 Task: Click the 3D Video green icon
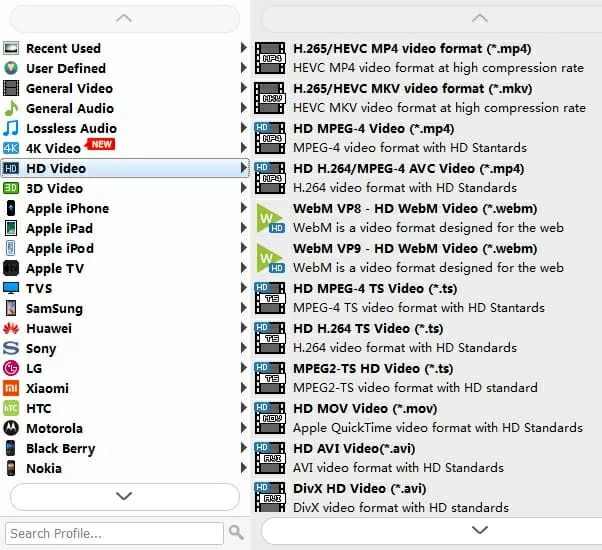click(x=11, y=188)
